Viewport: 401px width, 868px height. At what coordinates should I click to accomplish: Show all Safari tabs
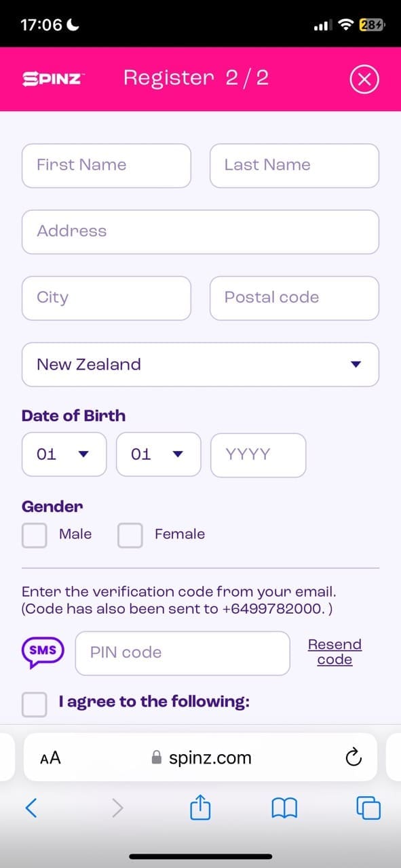click(368, 807)
